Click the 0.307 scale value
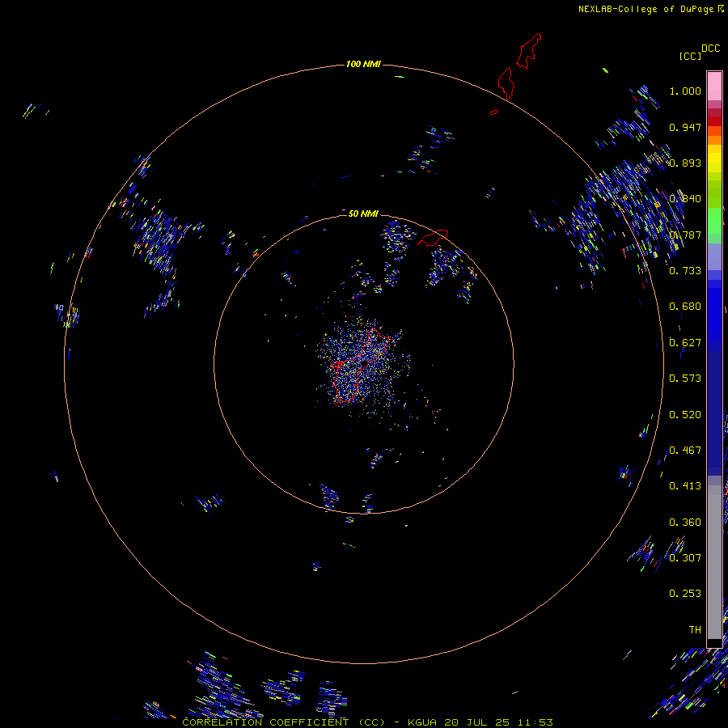Image resolution: width=728 pixels, height=728 pixels. click(685, 558)
